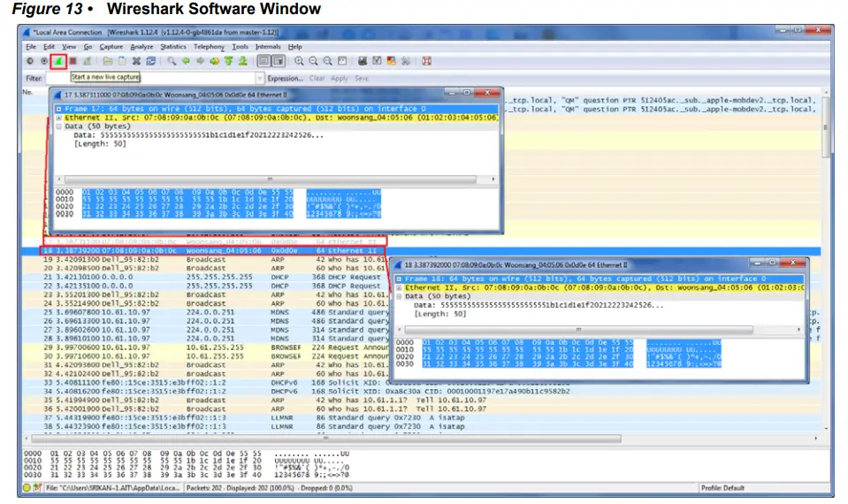The image size is (848, 504).
Task: Open the Statistics menu
Action: [x=173, y=47]
